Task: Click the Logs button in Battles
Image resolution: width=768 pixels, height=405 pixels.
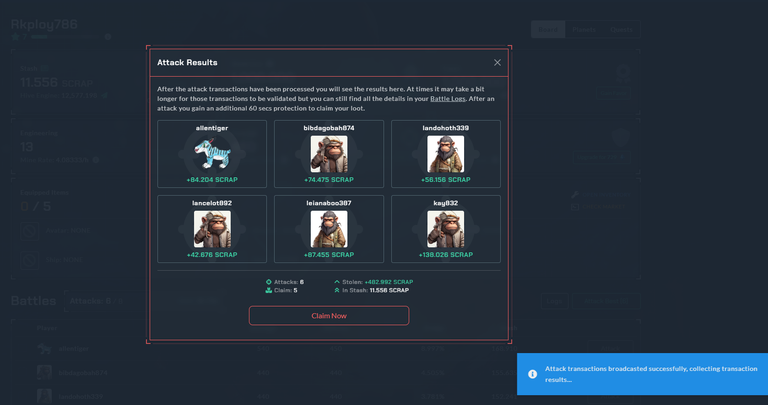Action: click(554, 301)
